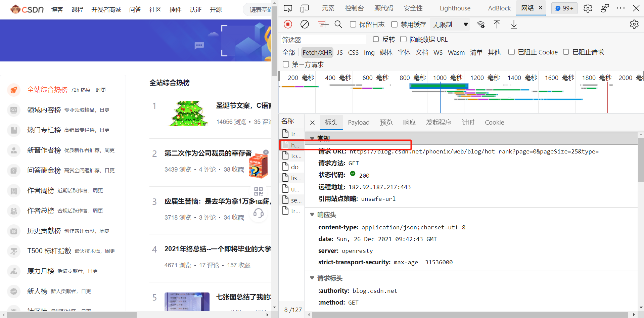Select the 'lis...' request row

pyautogui.click(x=292, y=178)
